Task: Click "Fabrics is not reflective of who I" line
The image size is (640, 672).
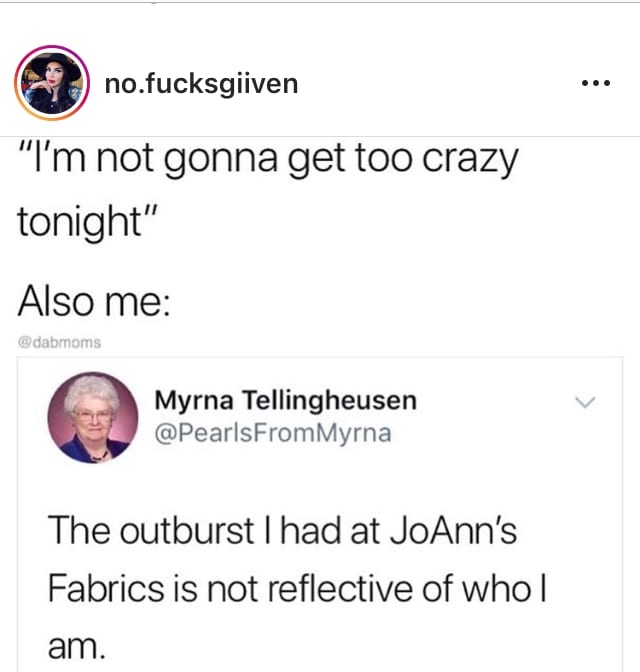Action: pyautogui.click(x=297, y=588)
